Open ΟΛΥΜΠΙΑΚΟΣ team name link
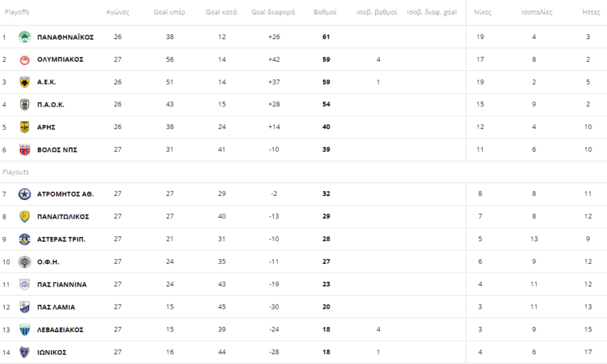 coord(60,60)
